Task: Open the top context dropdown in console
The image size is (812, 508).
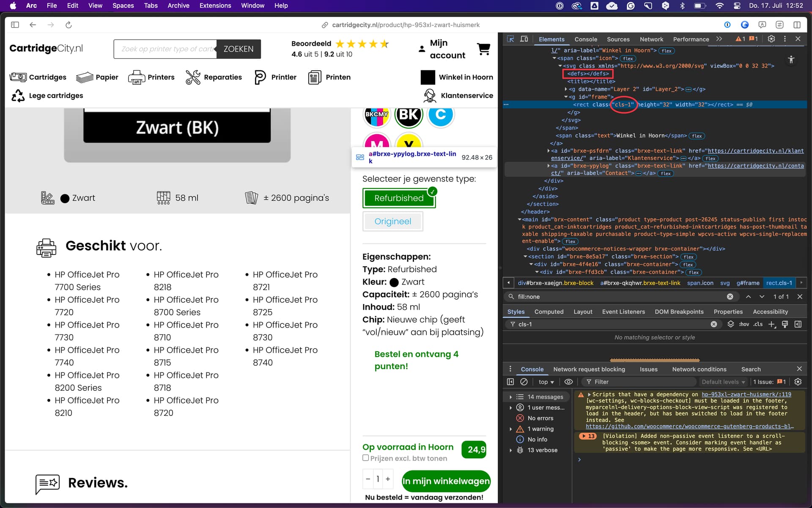Action: point(546,382)
